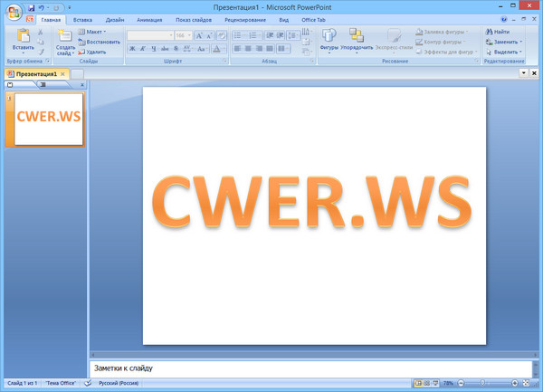Increase font size with the large A icon
Screen dimensions: 543x392
coord(199,35)
